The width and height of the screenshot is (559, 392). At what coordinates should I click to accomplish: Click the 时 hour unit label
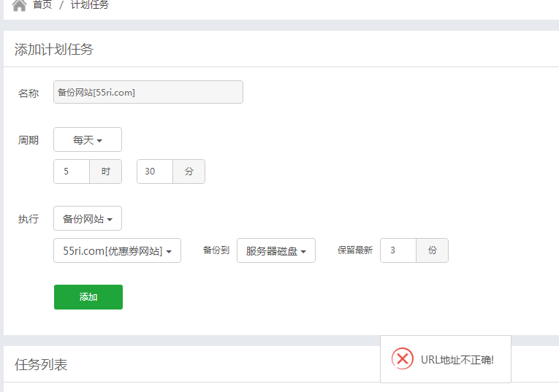tap(106, 172)
